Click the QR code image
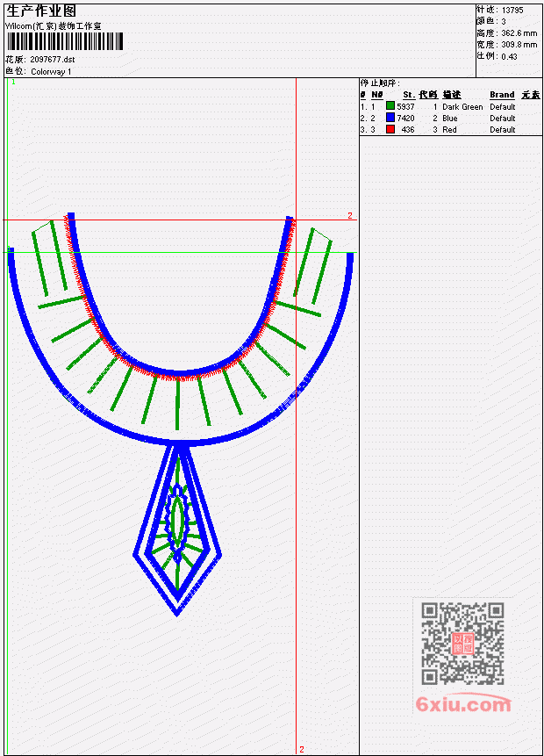 [462, 644]
